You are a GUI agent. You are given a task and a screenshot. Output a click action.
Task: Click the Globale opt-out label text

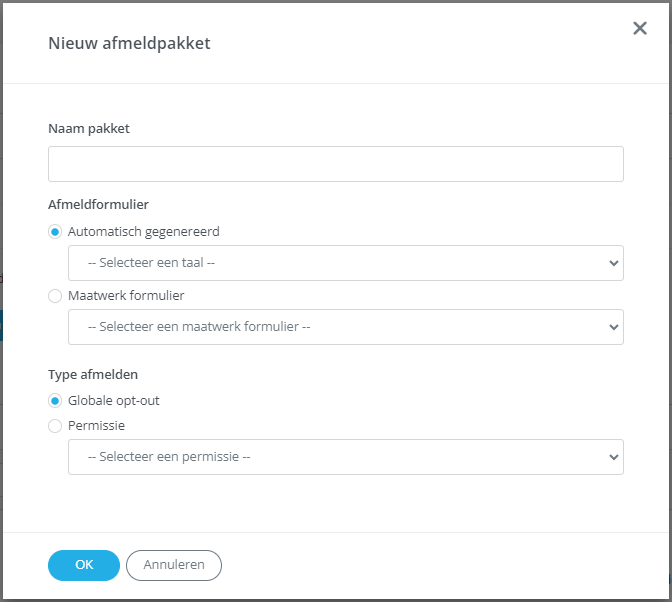pos(114,401)
